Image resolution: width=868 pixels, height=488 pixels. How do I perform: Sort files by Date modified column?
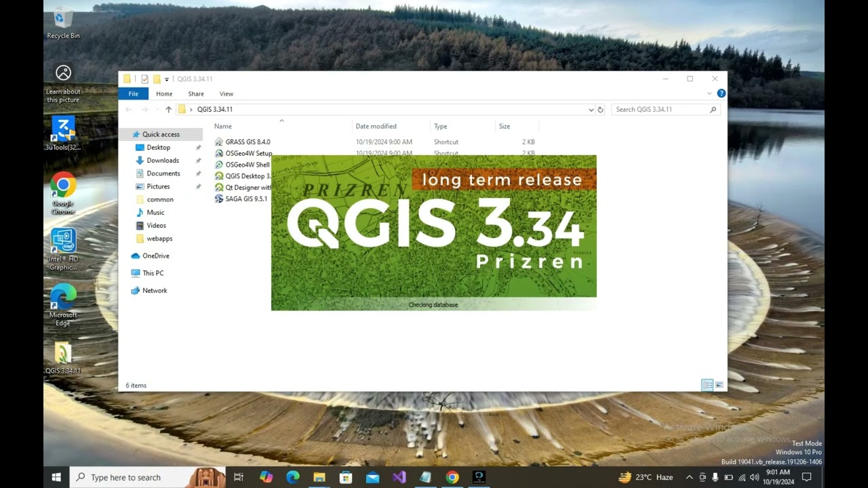(391, 126)
